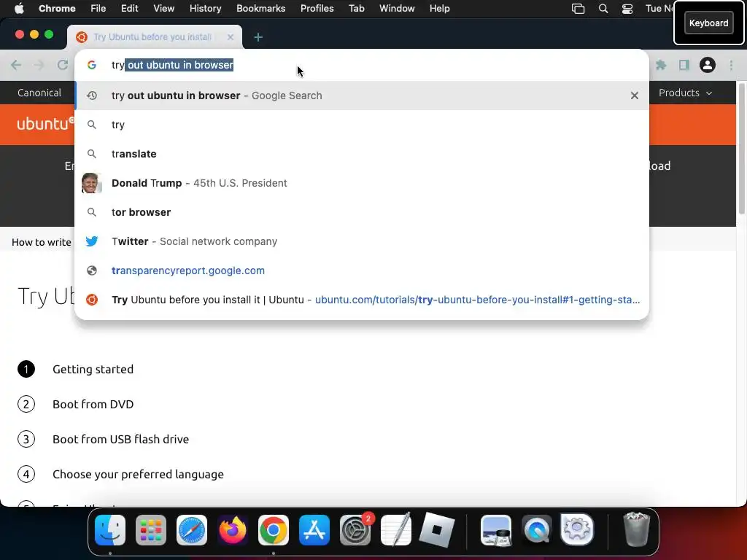Image resolution: width=747 pixels, height=560 pixels.
Task: Close the Try Ubuntu tab
Action: pyautogui.click(x=230, y=37)
